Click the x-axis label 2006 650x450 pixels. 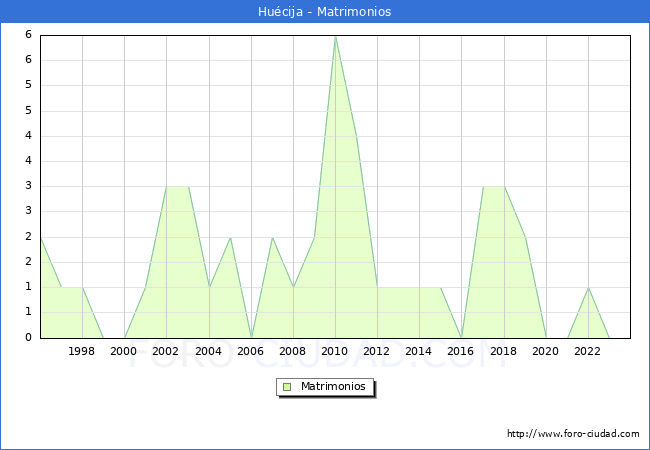[x=250, y=351]
